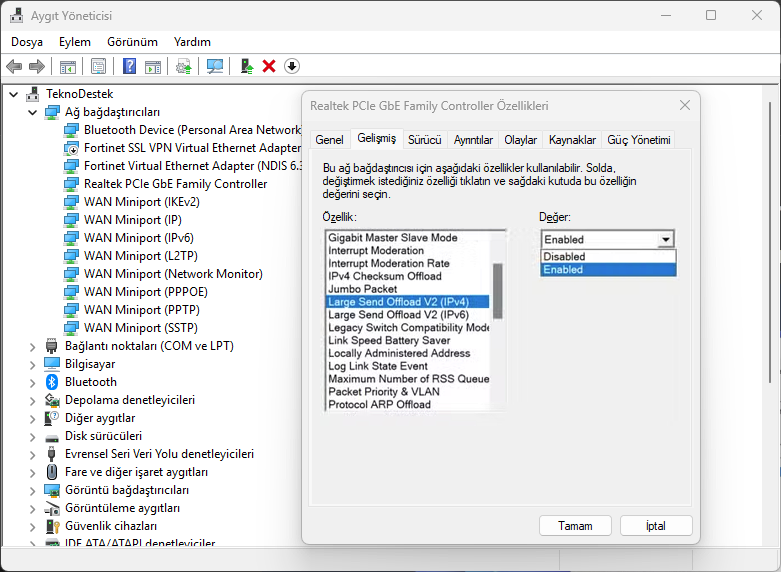This screenshot has width=781, height=572.
Task: Click the red X Uninstall device icon
Action: point(269,66)
